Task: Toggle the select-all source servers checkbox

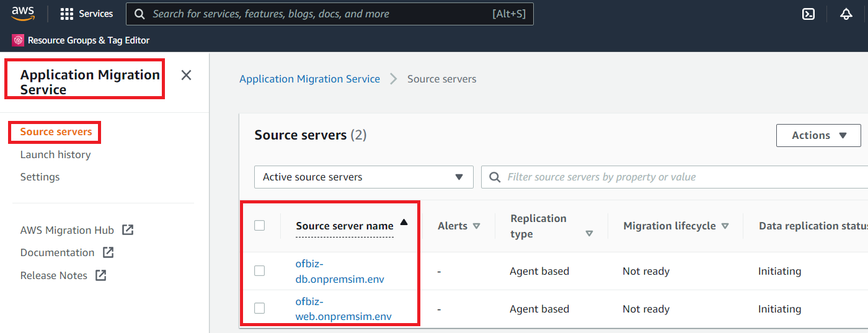Action: click(x=260, y=226)
